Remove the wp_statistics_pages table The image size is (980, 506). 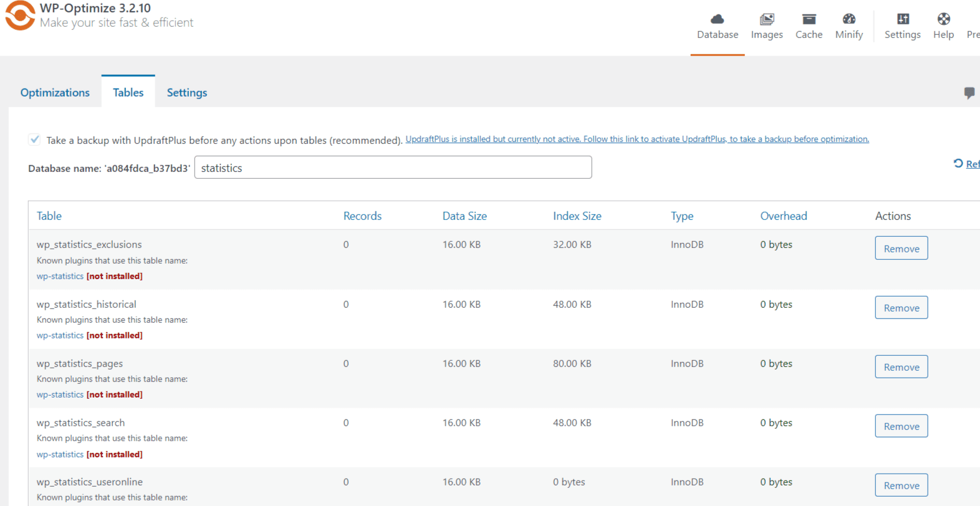click(x=901, y=367)
